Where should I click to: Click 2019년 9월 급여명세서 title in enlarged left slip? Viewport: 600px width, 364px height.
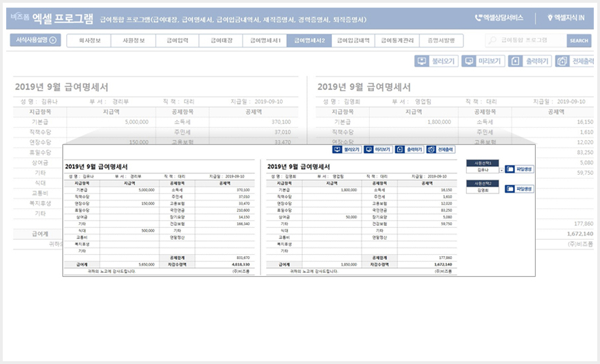click(97, 166)
